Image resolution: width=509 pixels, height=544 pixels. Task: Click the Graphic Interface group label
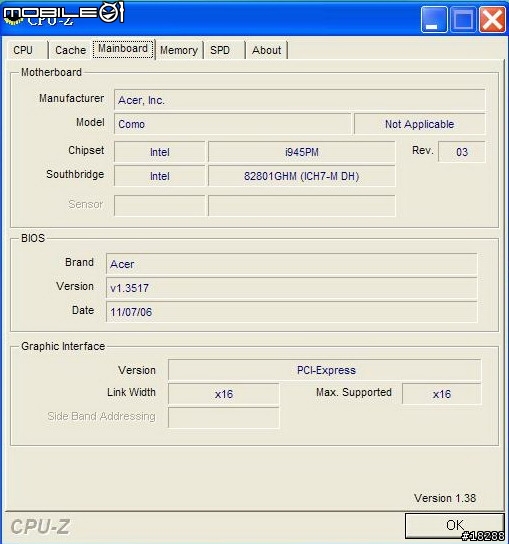(63, 346)
